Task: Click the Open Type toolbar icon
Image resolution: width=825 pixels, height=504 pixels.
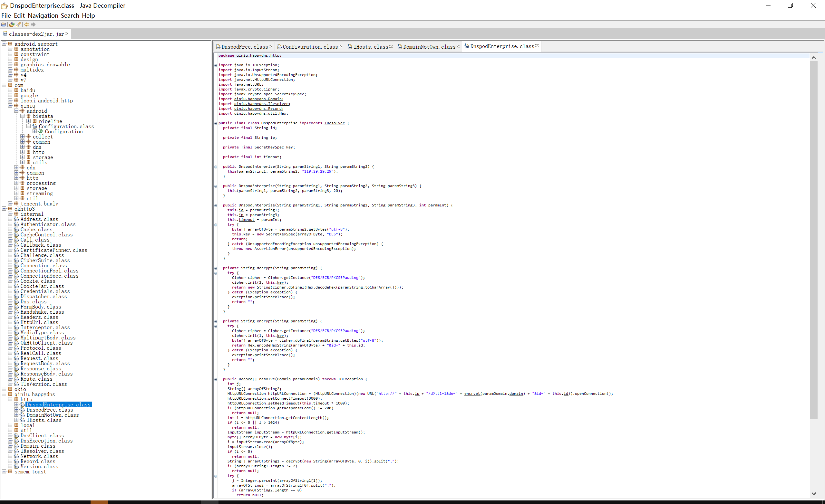Action: pos(12,24)
